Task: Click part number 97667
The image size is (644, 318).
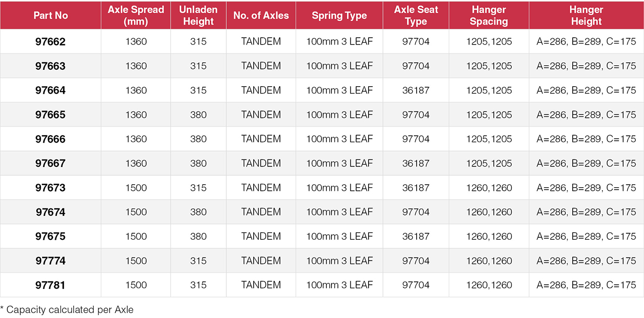Action: (x=51, y=163)
